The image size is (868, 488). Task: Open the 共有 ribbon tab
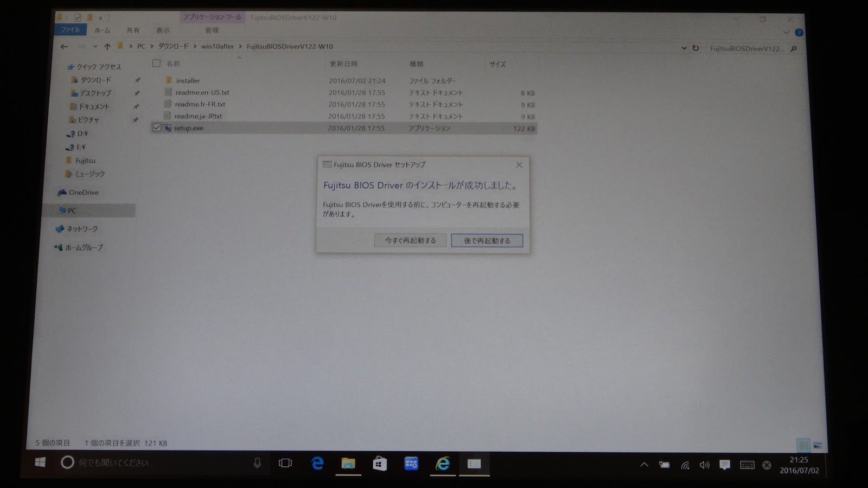133,30
